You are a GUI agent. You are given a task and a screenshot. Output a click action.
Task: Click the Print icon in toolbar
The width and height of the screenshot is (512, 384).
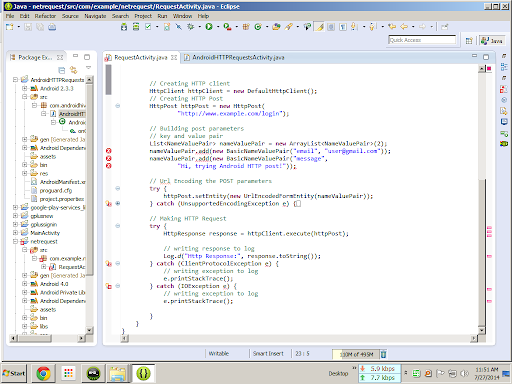52,27
